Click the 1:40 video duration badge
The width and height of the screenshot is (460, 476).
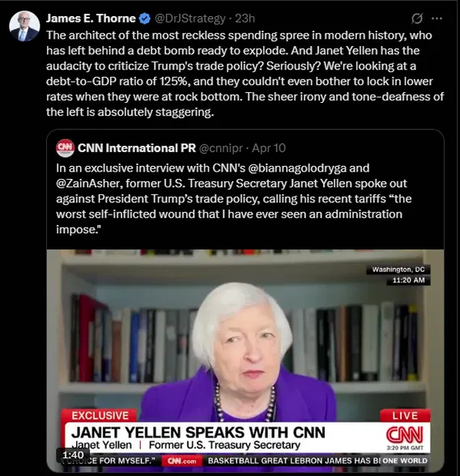point(73,455)
